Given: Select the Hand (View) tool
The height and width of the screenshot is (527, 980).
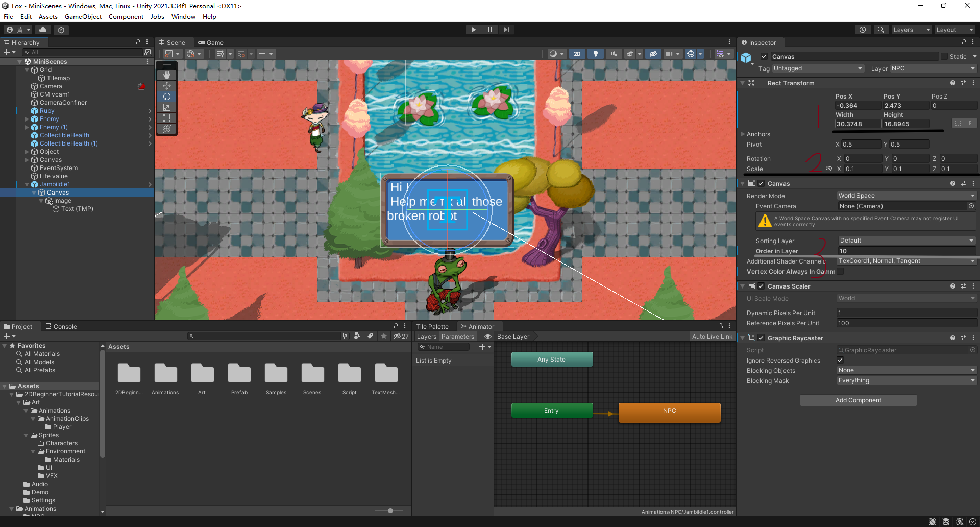Looking at the screenshot, I should (x=167, y=75).
